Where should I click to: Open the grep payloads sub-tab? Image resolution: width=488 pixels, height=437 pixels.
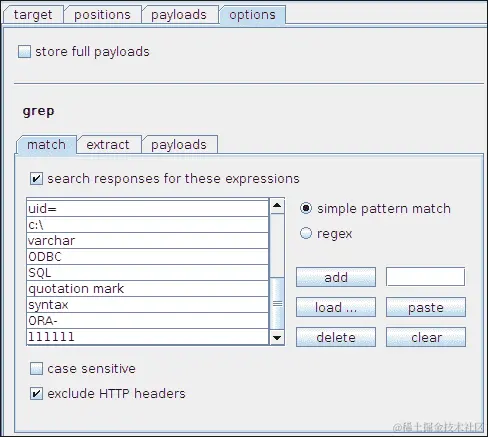pyautogui.click(x=179, y=145)
